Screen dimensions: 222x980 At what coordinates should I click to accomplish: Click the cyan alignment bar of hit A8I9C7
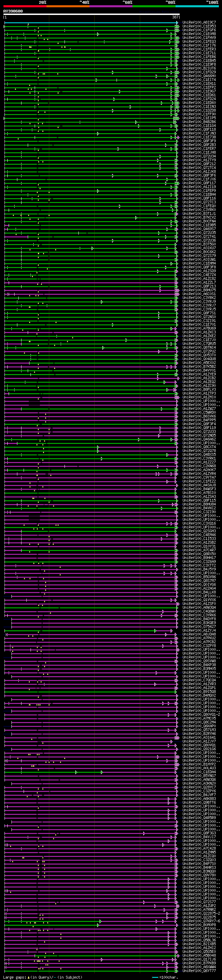pyautogui.click(x=91, y=23)
